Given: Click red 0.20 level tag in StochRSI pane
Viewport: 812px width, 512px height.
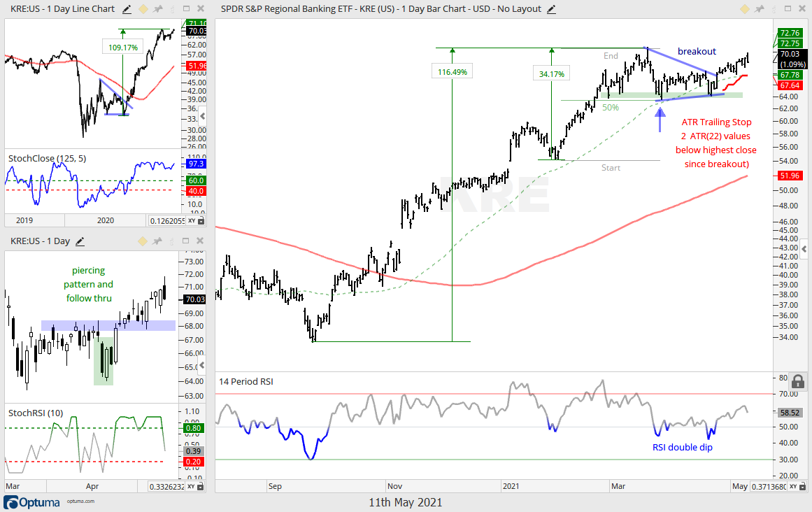Looking at the screenshot, I should (x=193, y=462).
